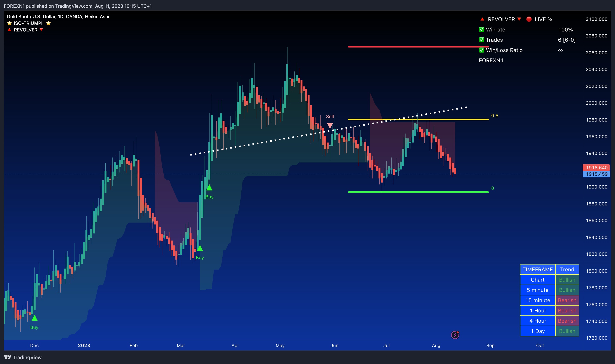
Task: Click the 1 Hour row label
Action: click(538, 311)
